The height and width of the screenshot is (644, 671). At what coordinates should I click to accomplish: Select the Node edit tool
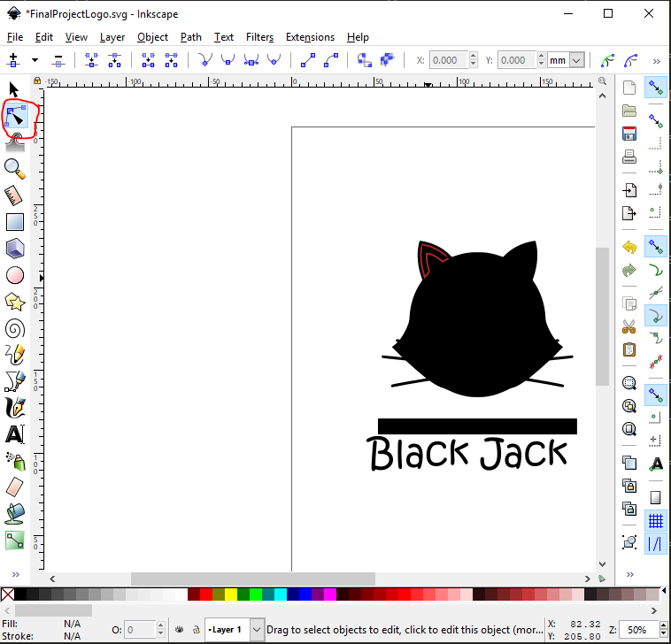tap(15, 116)
